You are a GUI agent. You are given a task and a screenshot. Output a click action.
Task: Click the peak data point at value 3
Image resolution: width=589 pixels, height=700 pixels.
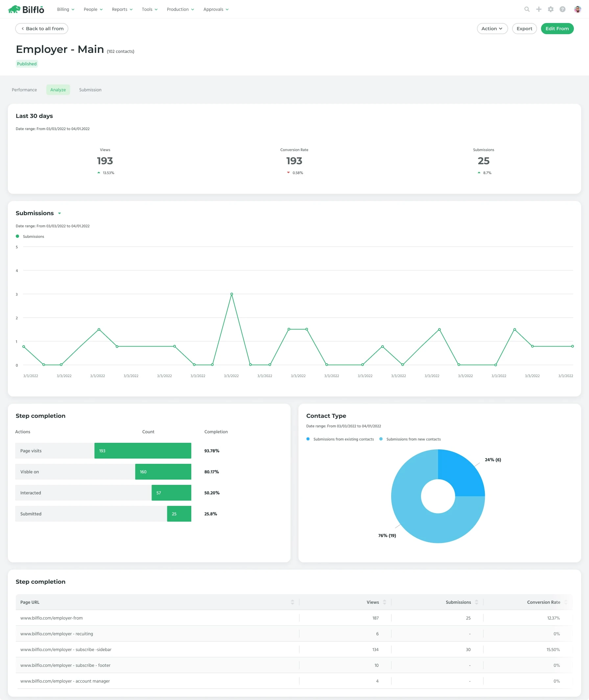tap(232, 294)
